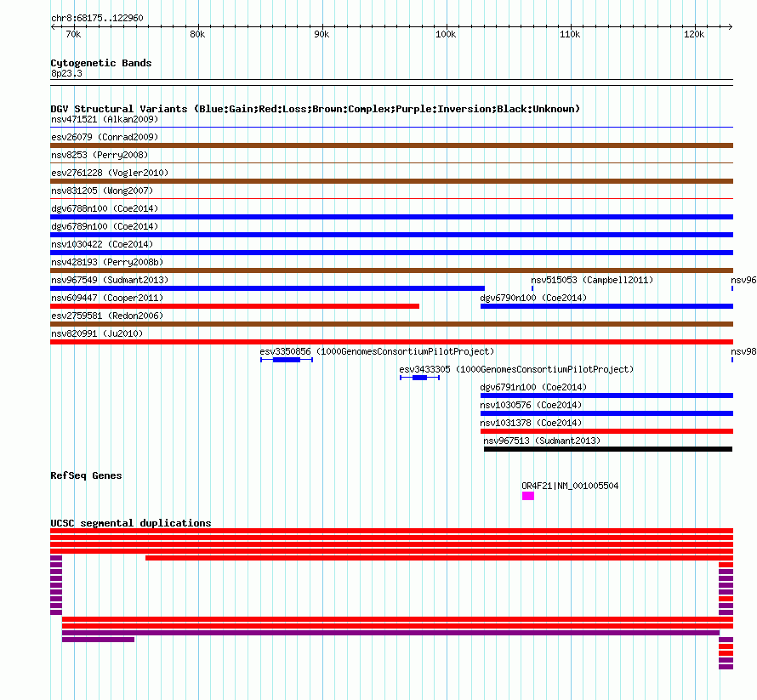Select the esv26079 (Conrad2009) brown bar

[391, 145]
